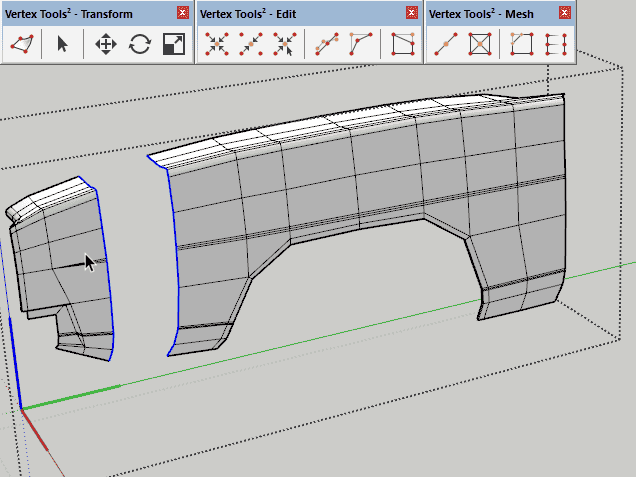Click the Vertex Tools² - Transform title
This screenshot has width=636, height=477.
69,14
